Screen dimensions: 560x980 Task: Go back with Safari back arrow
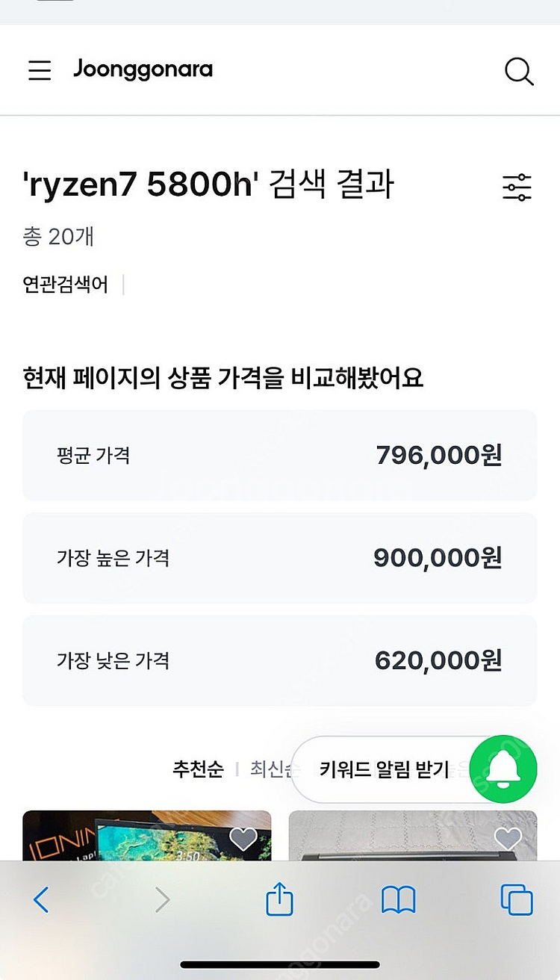click(41, 899)
